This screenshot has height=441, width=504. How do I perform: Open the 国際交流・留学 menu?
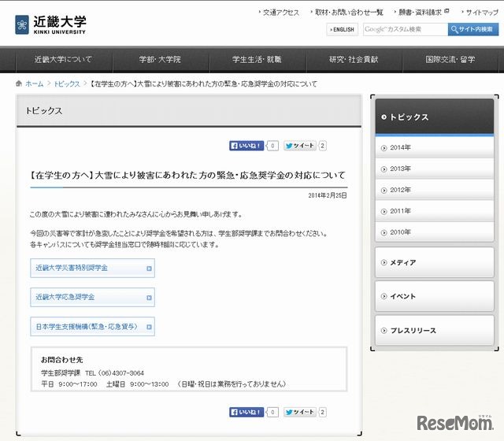[x=450, y=60]
